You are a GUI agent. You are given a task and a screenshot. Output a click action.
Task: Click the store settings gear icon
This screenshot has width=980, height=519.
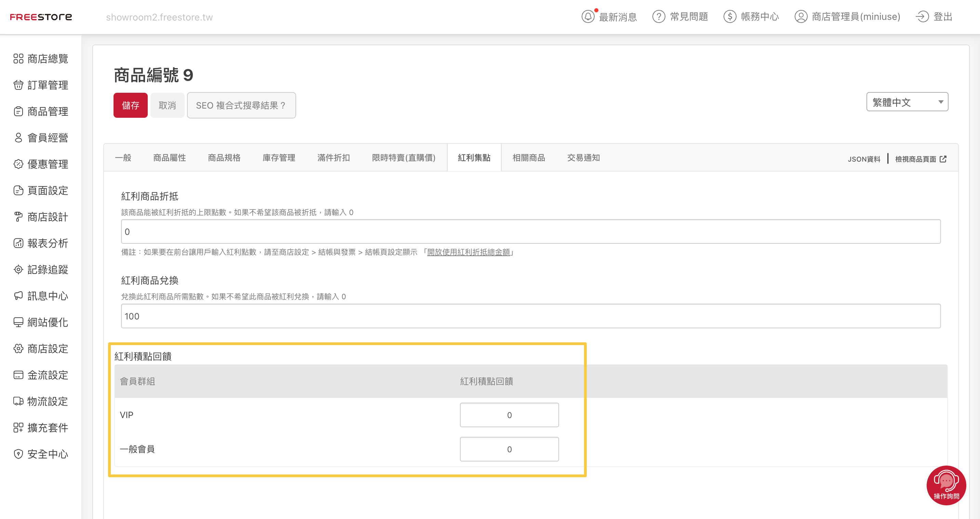coord(18,349)
